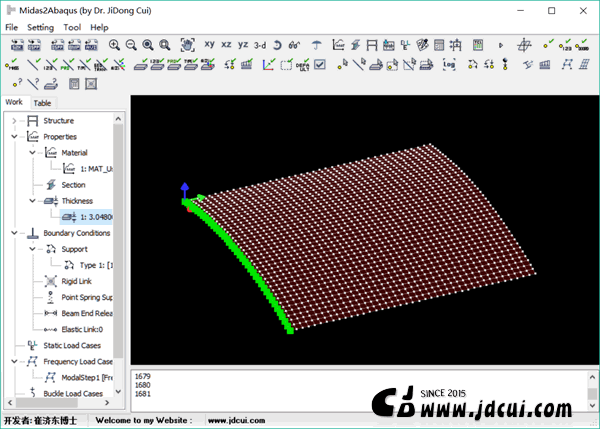This screenshot has width=600, height=429.
Task: Expand the Structure tree node
Action: point(14,121)
